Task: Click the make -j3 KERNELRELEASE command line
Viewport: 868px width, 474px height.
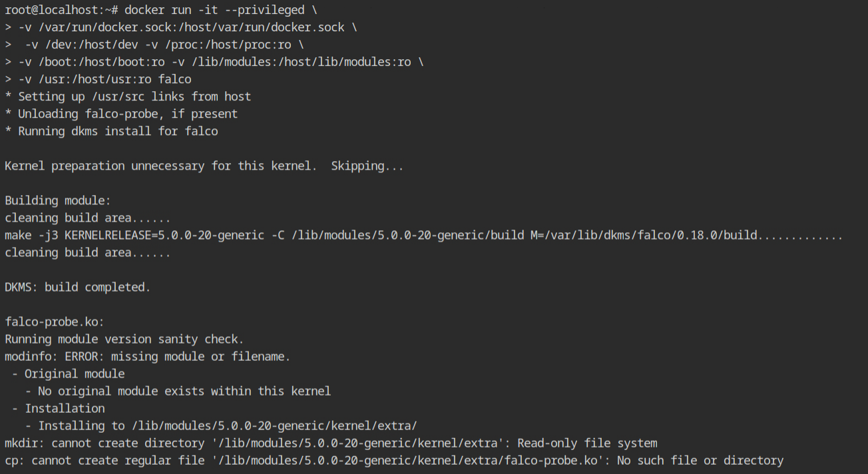Action: tap(424, 235)
